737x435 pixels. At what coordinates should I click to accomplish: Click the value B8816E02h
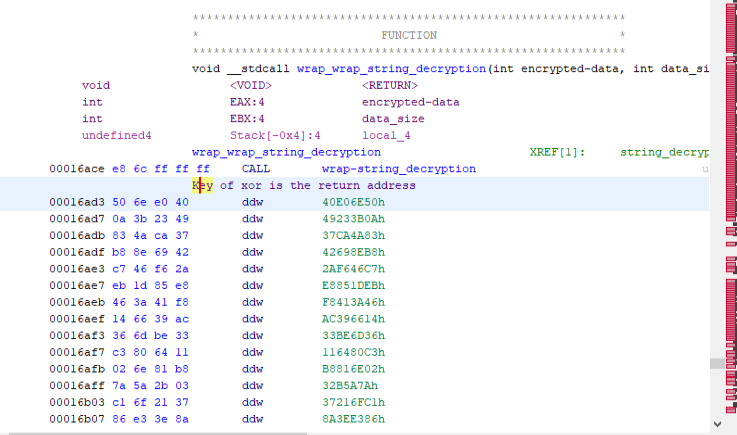[x=353, y=369]
